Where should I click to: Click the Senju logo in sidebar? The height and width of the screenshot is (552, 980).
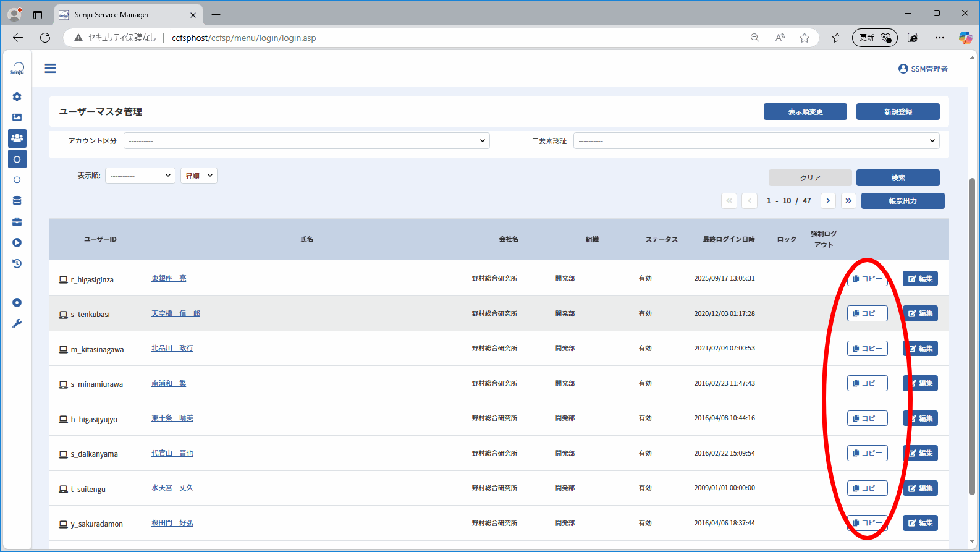(x=17, y=69)
